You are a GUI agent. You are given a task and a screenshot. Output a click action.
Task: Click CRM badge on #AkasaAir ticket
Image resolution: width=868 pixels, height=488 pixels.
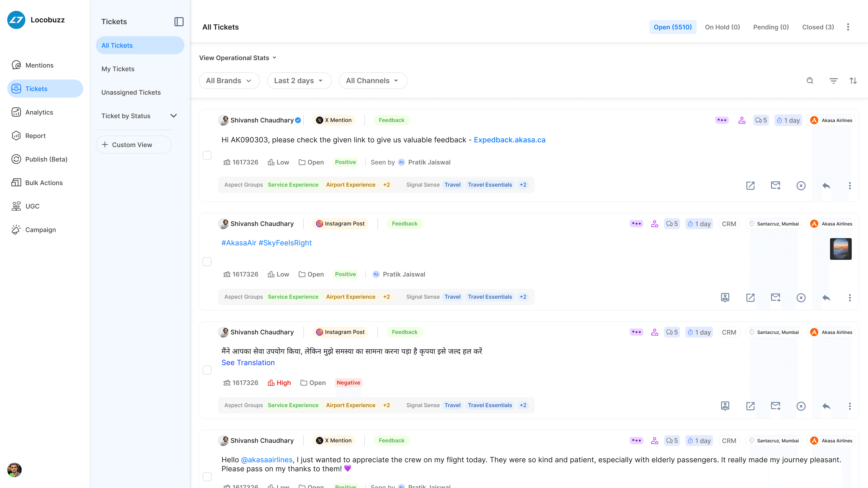[x=729, y=224]
